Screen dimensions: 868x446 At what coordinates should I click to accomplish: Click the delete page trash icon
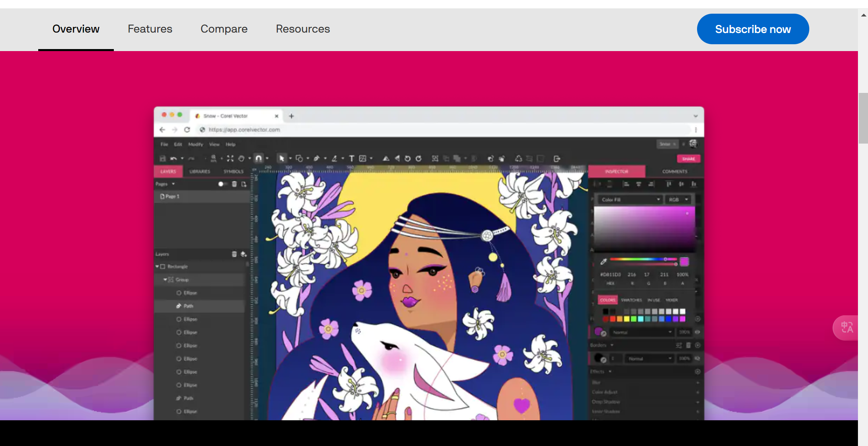[234, 184]
